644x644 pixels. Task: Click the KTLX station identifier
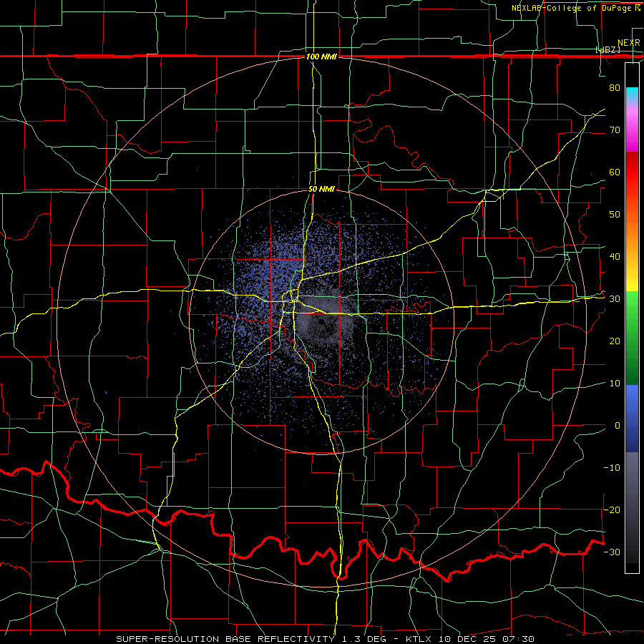point(420,639)
